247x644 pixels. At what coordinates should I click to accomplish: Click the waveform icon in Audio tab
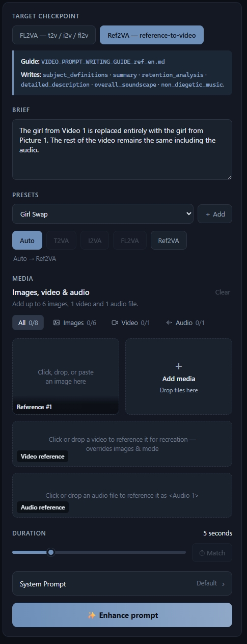click(169, 323)
